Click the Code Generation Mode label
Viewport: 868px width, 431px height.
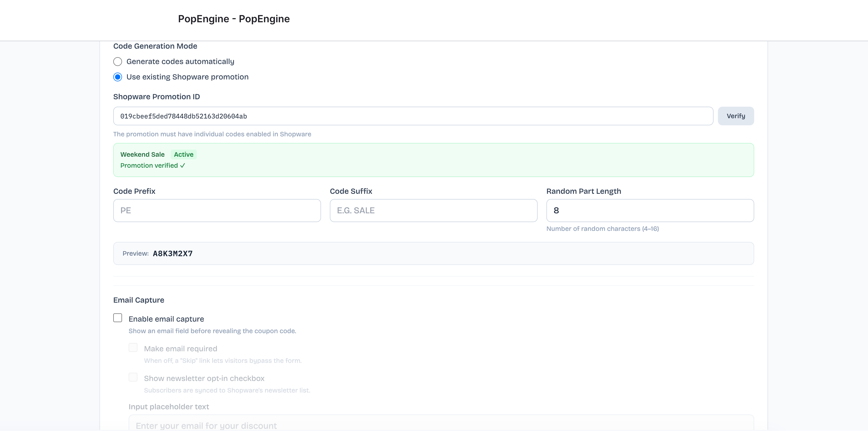coord(155,46)
